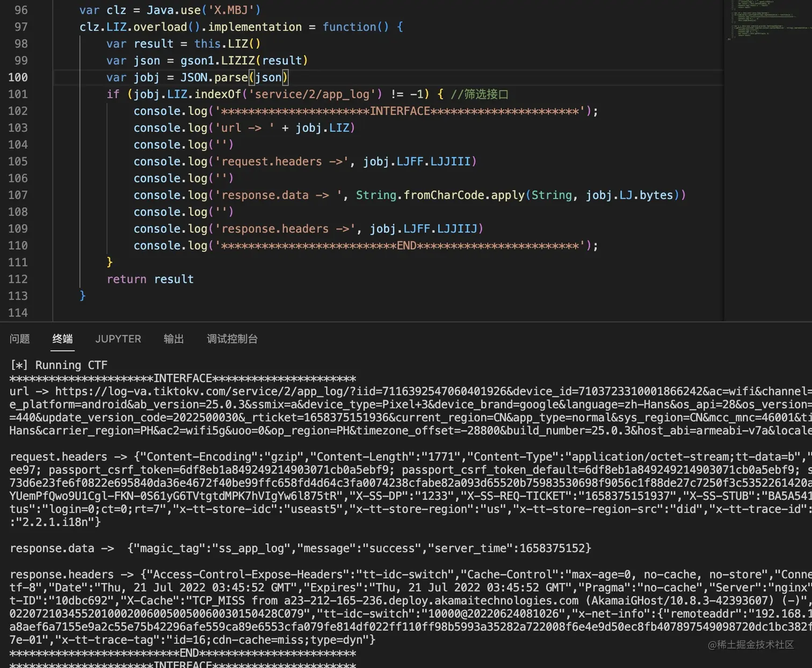Click "JSON.parse(json)" on line 100

coord(234,77)
